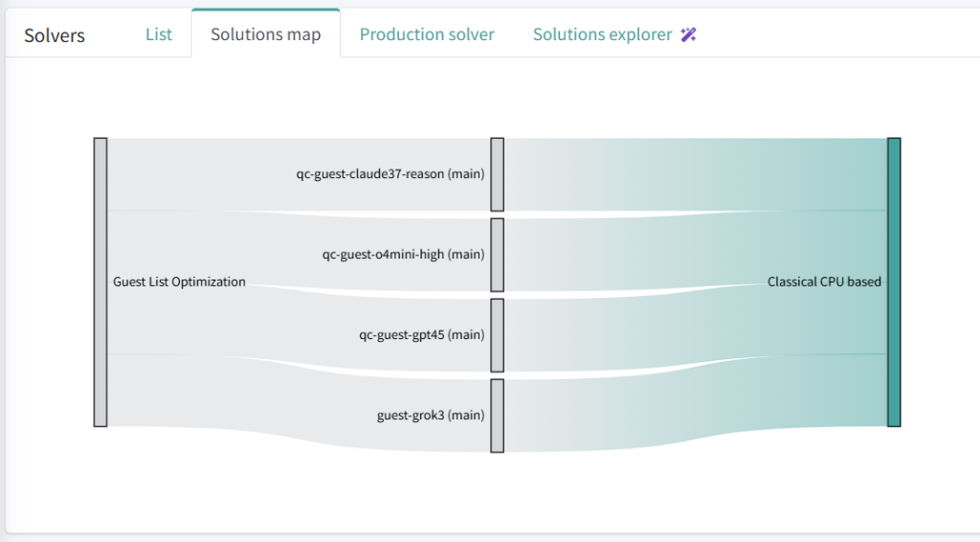Screen dimensions: 980x542
Task: Click the Classical CPU based teal node bar
Action: pyautogui.click(x=894, y=282)
